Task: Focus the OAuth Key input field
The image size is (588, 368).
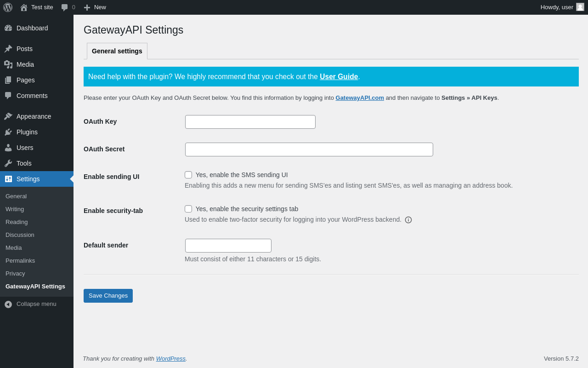Action: click(250, 122)
